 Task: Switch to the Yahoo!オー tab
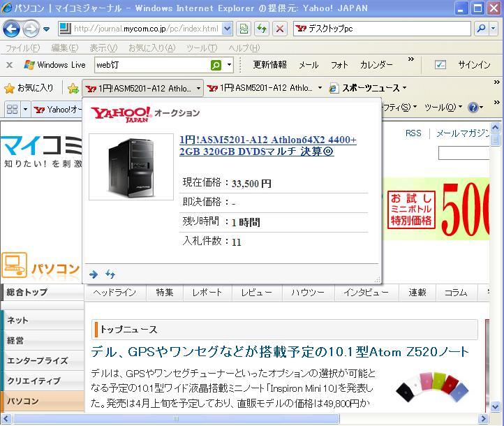(57, 110)
